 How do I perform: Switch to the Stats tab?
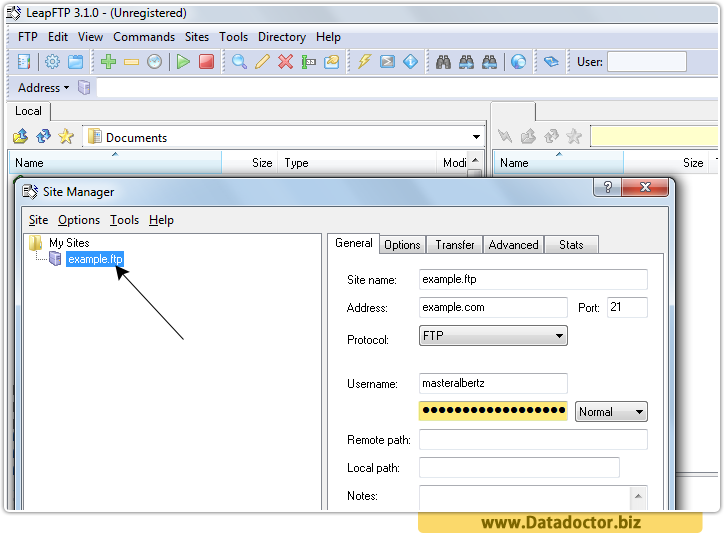571,245
